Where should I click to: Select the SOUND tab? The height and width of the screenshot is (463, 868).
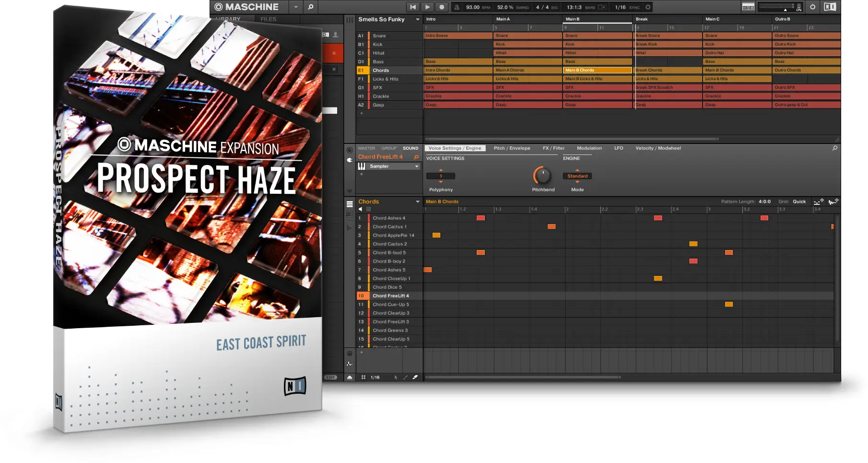tap(411, 148)
